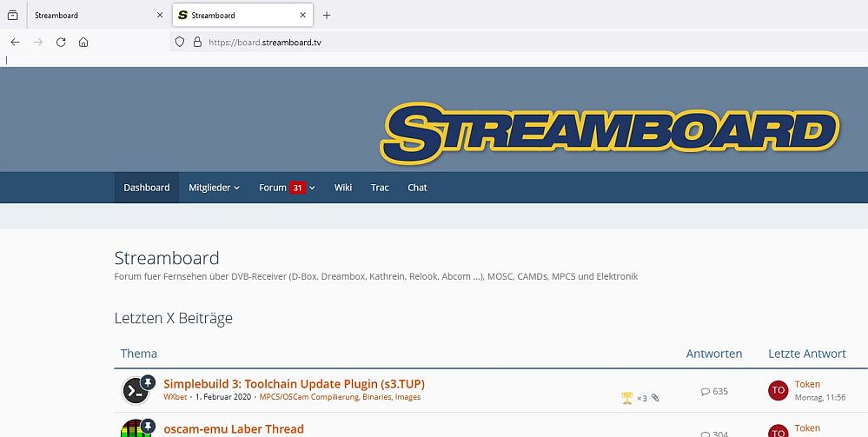
Task: Open the oscam-emu Laber Thread
Action: point(233,428)
